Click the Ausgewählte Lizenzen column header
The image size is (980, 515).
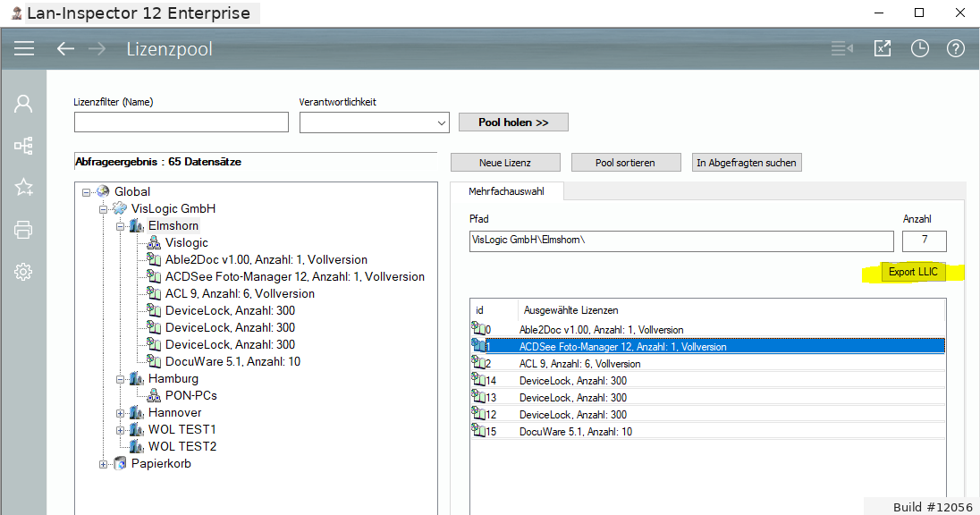coord(731,310)
